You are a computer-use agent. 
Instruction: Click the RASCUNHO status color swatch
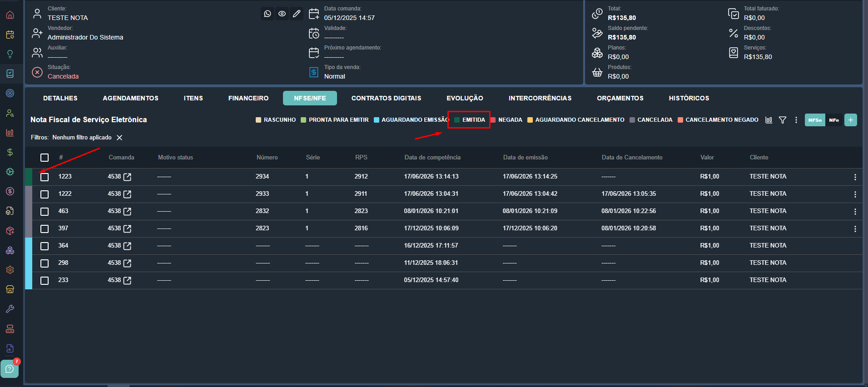pos(258,120)
